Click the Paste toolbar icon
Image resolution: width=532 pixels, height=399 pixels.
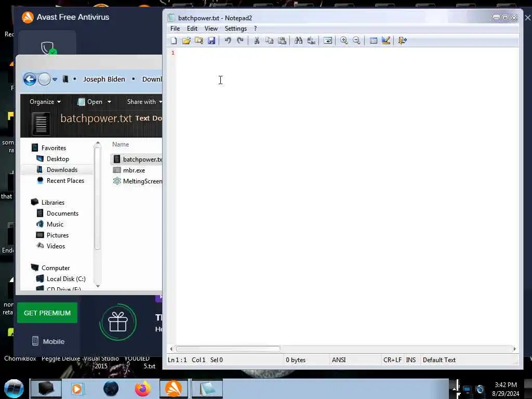point(282,41)
